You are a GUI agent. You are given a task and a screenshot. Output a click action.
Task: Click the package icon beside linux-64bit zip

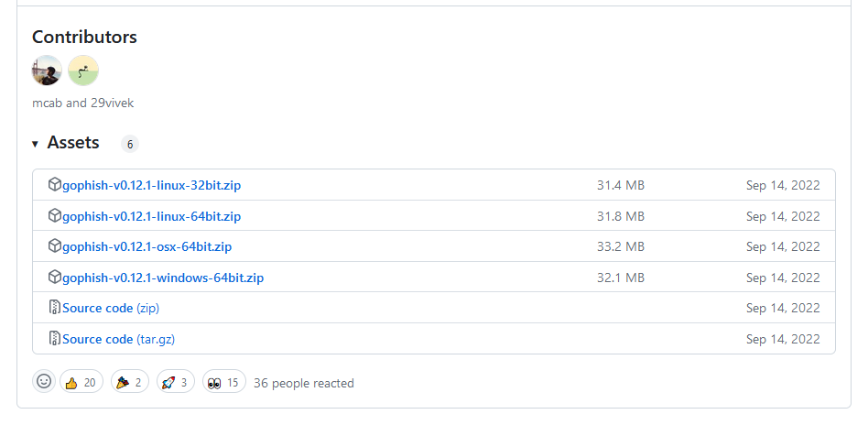tap(54, 216)
